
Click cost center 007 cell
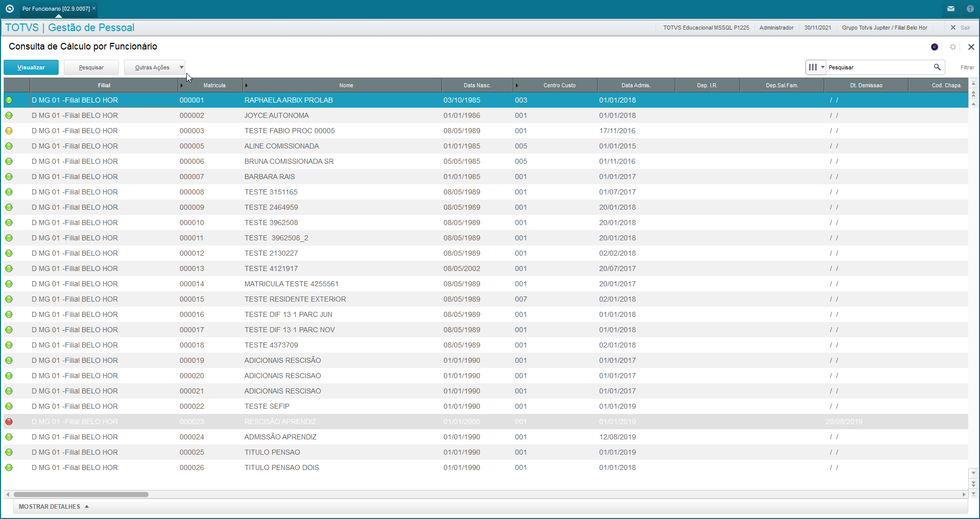coord(521,299)
